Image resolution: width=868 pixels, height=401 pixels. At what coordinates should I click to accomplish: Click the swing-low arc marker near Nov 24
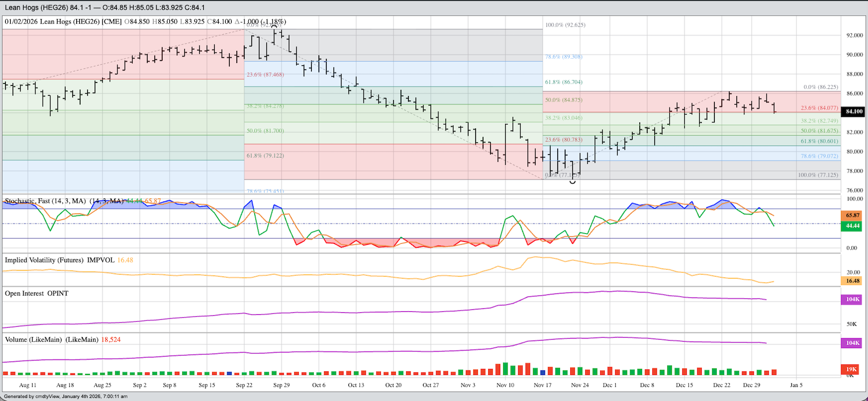(573, 182)
